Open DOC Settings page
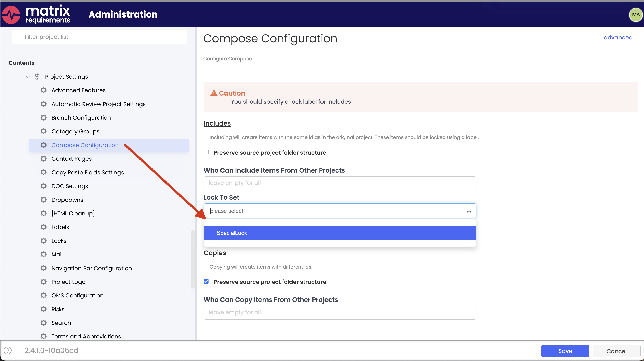 coord(70,186)
